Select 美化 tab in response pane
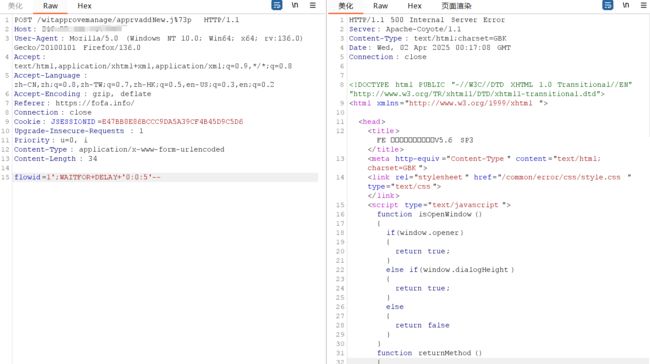The height and width of the screenshot is (364, 650). pyautogui.click(x=345, y=6)
